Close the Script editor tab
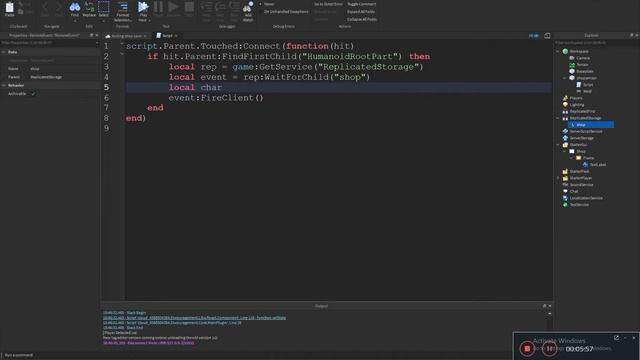The height and width of the screenshot is (360, 640). pos(176,36)
